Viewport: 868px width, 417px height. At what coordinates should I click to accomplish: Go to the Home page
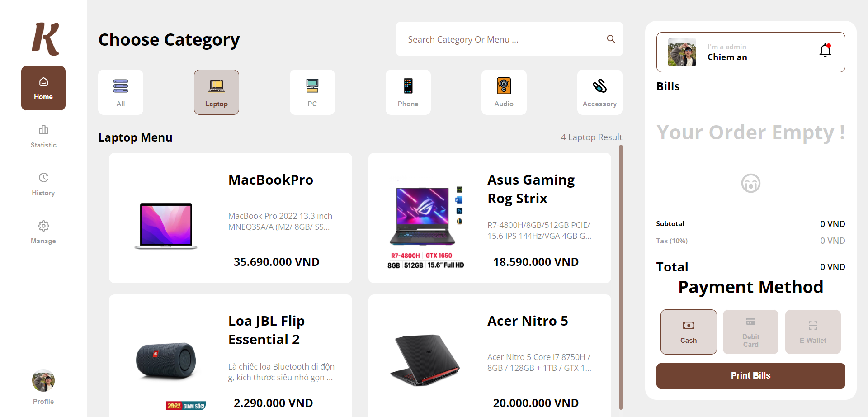coord(43,88)
